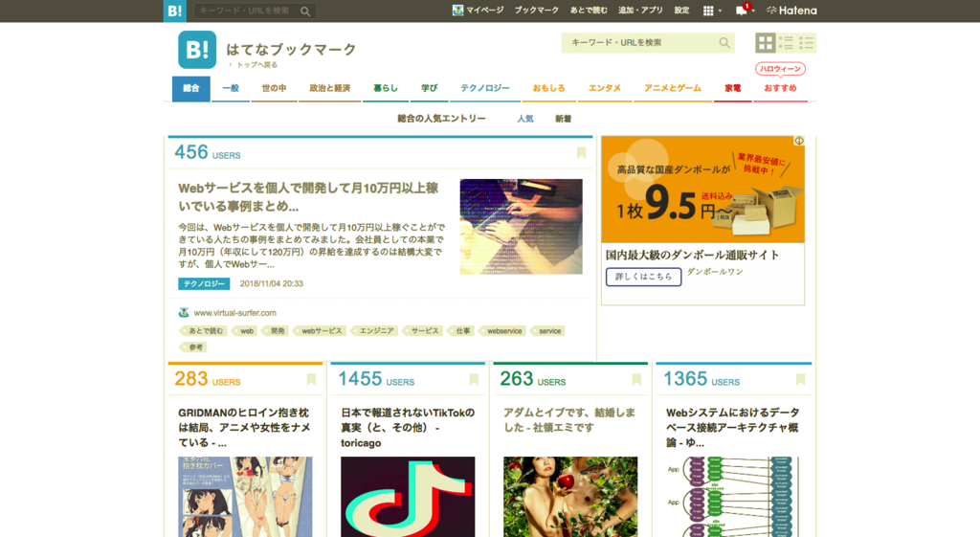
Task: Select the 総合 category tab
Action: pyautogui.click(x=191, y=89)
